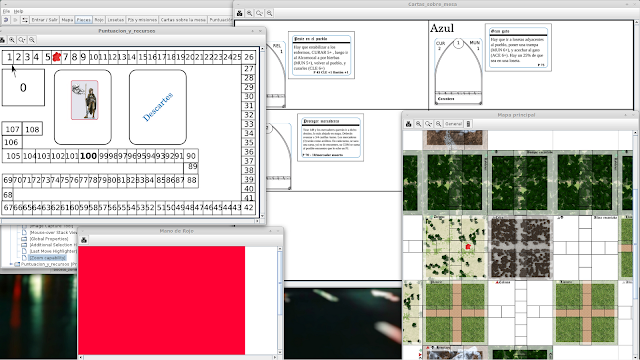640x360 pixels.
Task: Click zoom select icon in Puntuacion_y_recursos window
Action: 22,40
